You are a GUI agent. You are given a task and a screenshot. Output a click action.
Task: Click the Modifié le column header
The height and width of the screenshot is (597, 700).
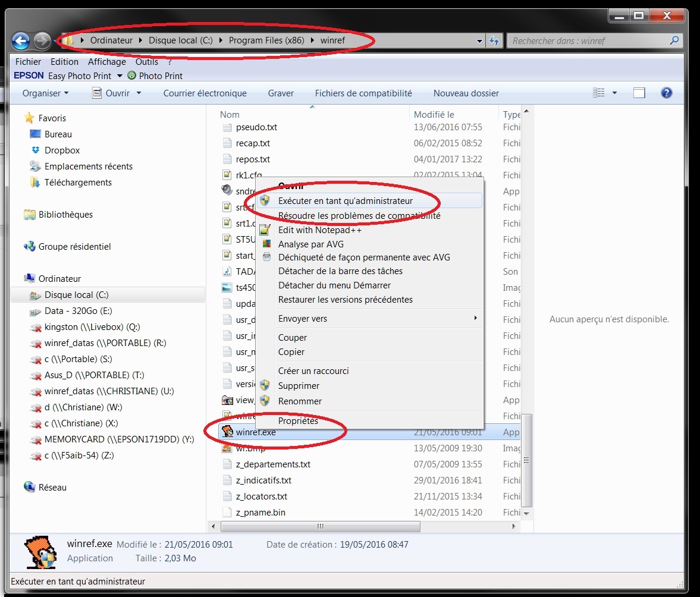454,114
